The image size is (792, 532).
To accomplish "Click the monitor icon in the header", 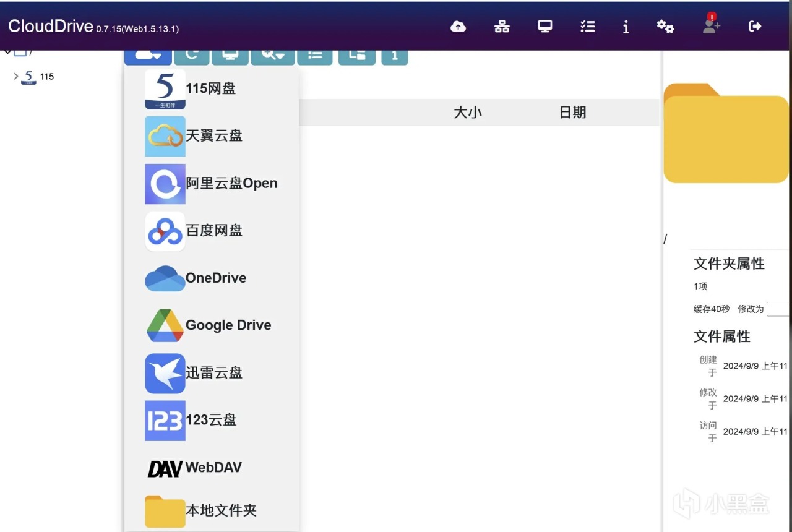I will [x=544, y=26].
